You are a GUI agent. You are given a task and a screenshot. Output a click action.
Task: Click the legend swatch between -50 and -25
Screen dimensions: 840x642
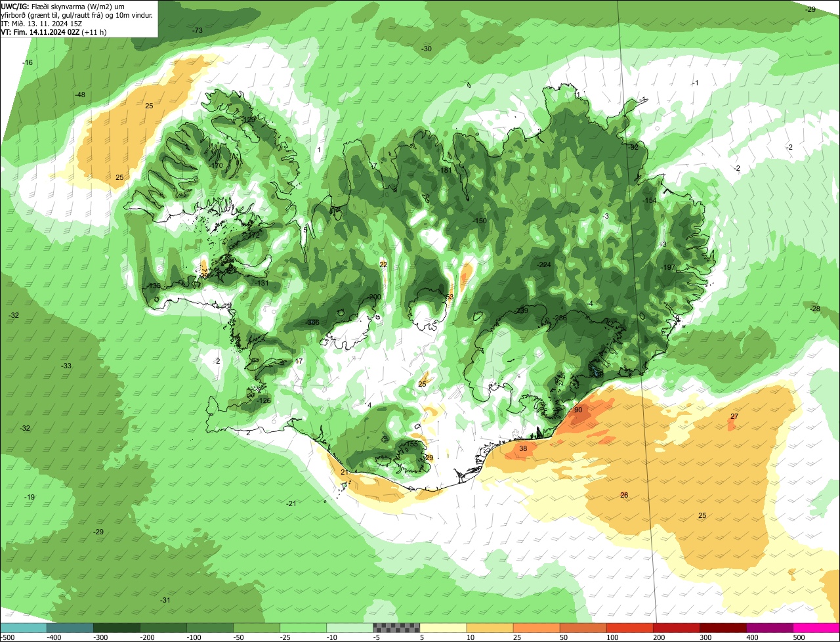click(x=256, y=628)
